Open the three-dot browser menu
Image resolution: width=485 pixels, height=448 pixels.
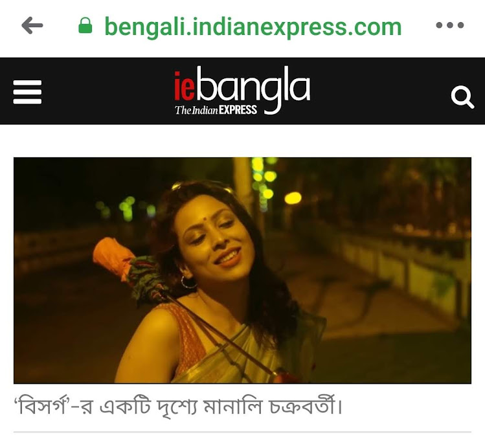[450, 25]
